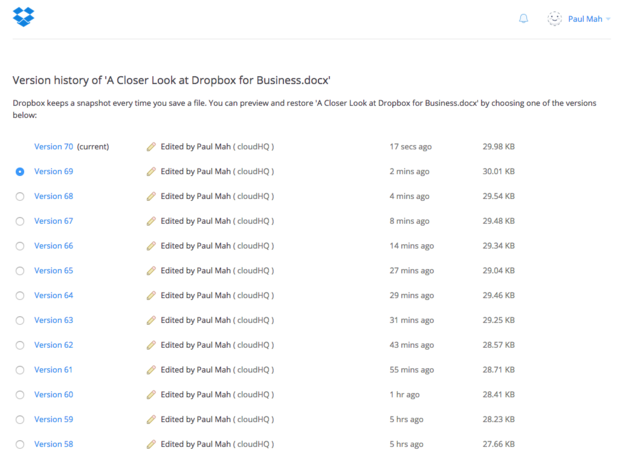Open the Version 59 link

tap(53, 419)
